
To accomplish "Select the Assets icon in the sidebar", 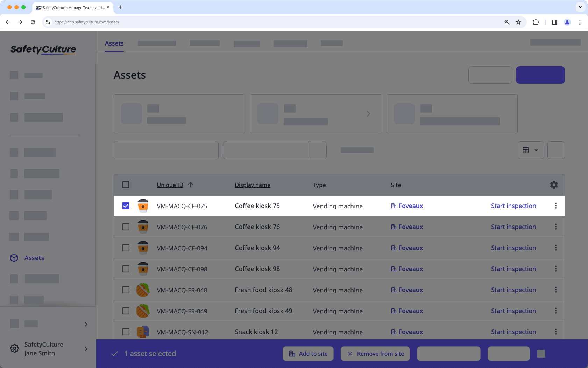I will 14,258.
